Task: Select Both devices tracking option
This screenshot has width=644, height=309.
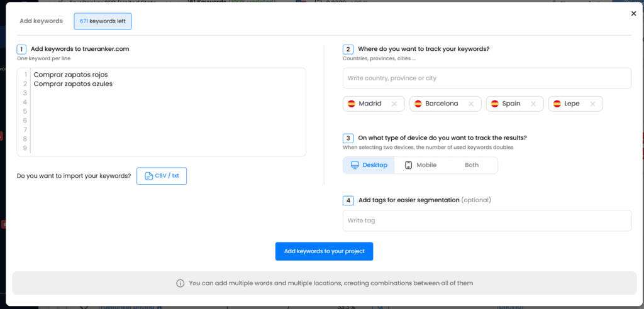Action: pos(472,165)
